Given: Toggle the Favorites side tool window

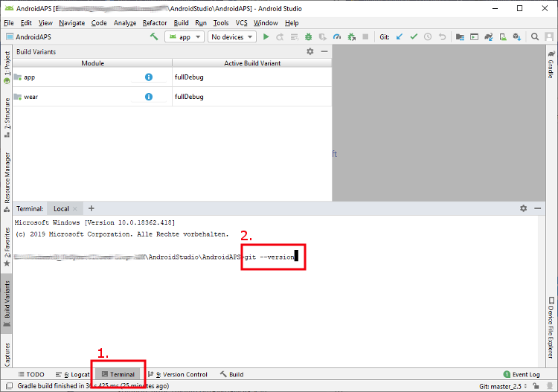Looking at the screenshot, I should (7, 247).
